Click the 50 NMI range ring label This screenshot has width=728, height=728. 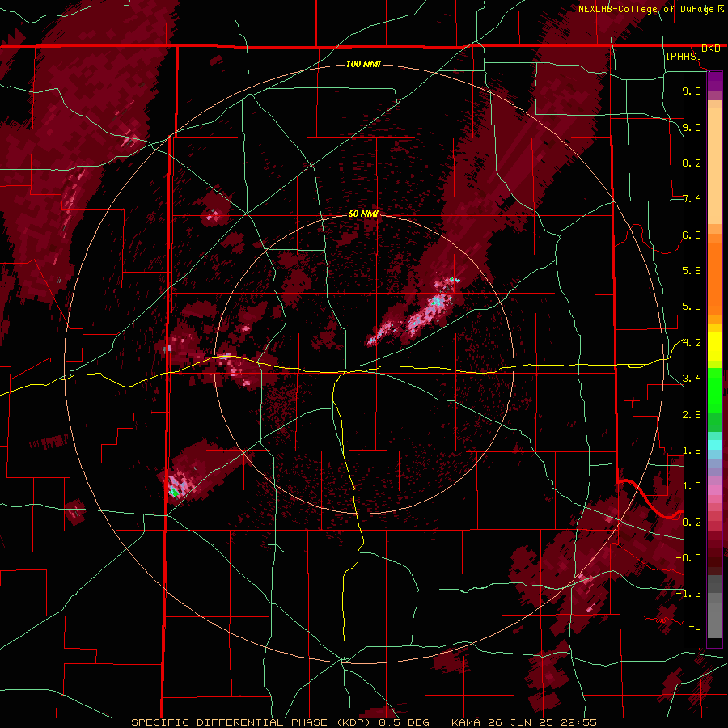click(363, 214)
